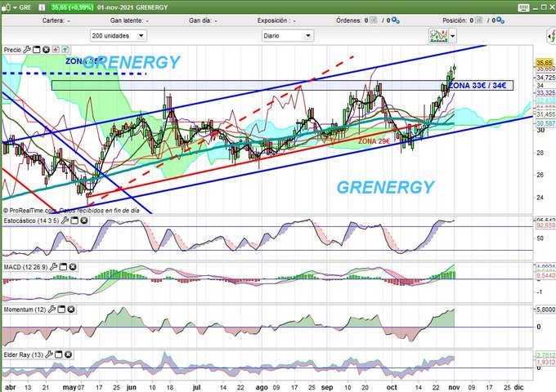Viewport: 556px width, 392px height.
Task: Open MACD indicator wrench settings
Action: (53, 267)
